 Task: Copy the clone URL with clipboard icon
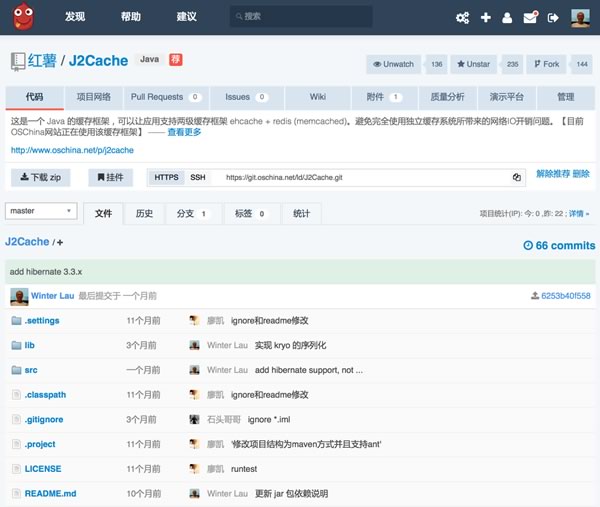click(x=517, y=177)
